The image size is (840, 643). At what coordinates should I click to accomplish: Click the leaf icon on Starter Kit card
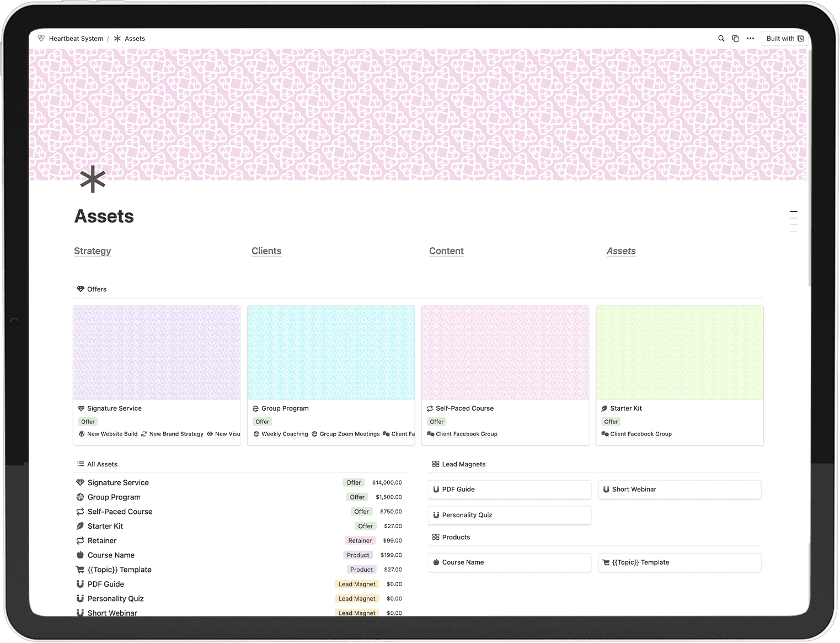(x=604, y=408)
